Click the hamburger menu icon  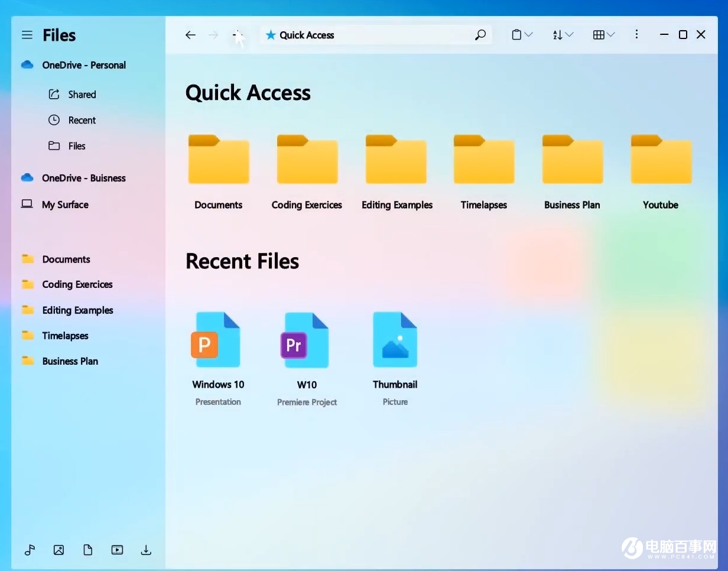[27, 35]
